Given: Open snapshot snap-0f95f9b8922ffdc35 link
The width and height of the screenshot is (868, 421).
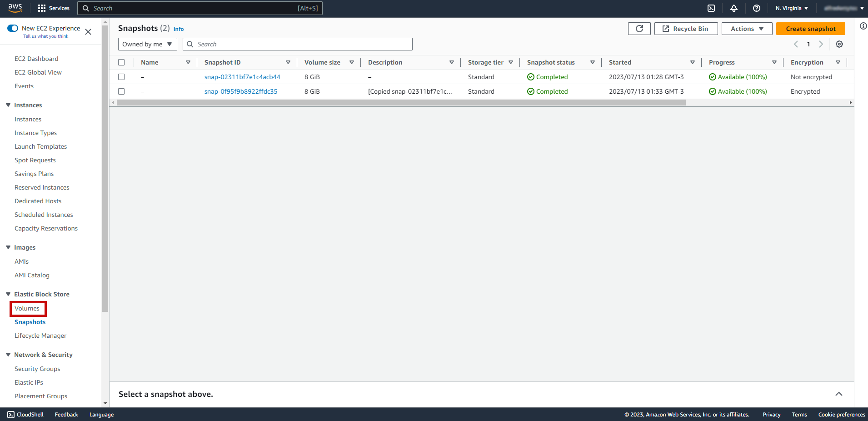Looking at the screenshot, I should [241, 91].
